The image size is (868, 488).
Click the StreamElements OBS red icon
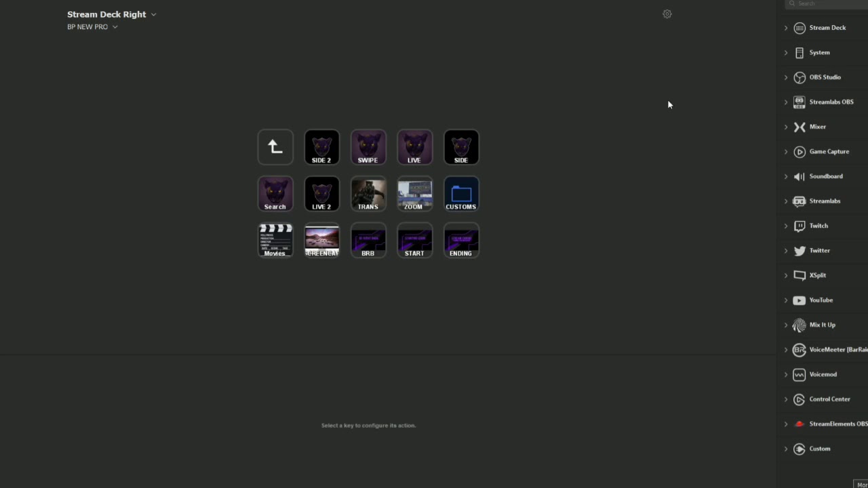tap(800, 424)
